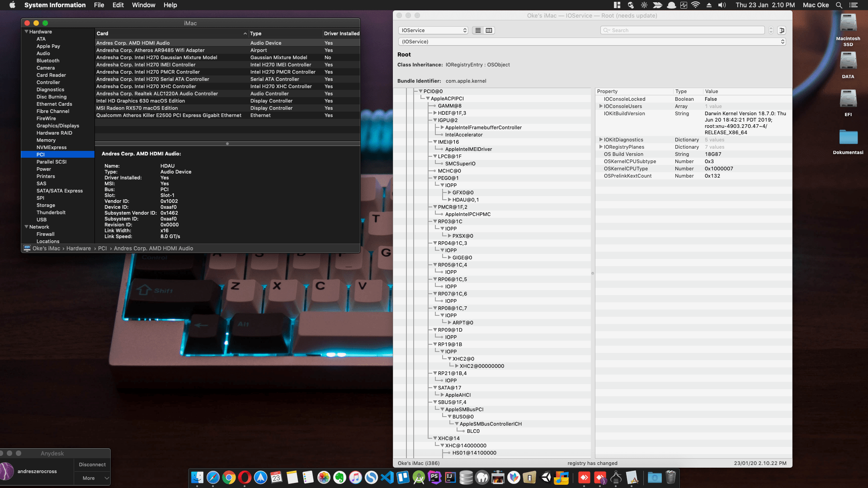Viewport: 868px width, 488px height.
Task: Expand the IORegistryPlanes property
Action: click(x=601, y=147)
